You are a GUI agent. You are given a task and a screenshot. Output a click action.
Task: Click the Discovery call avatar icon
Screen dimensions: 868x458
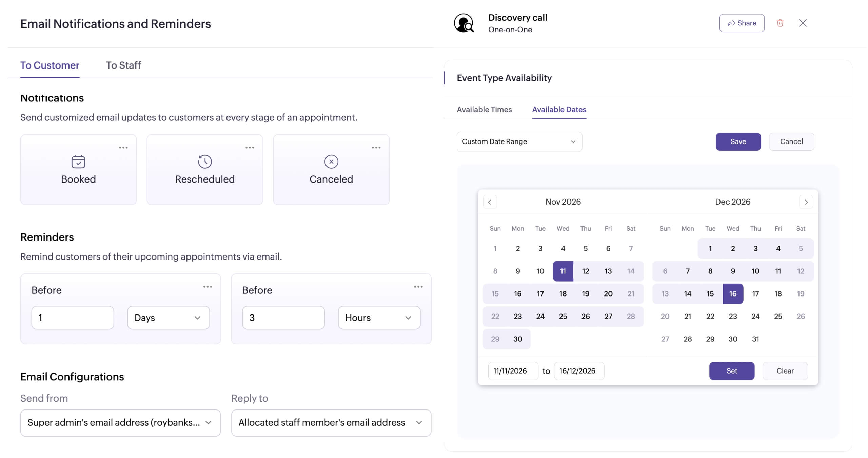click(464, 23)
